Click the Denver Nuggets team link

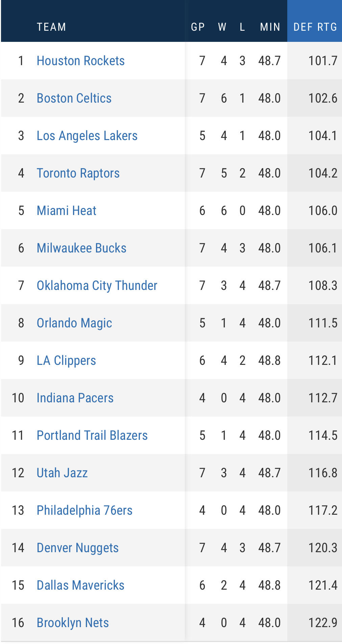click(x=78, y=548)
